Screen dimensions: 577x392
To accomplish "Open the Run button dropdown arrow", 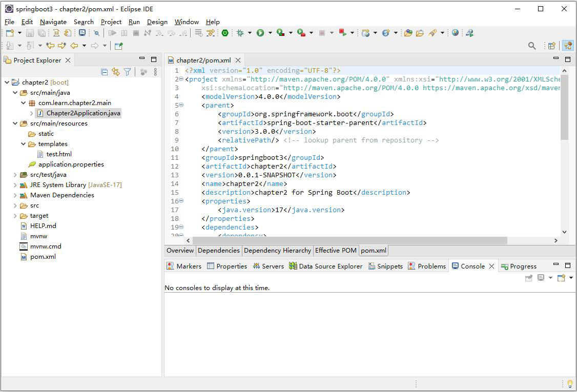I will pos(270,33).
